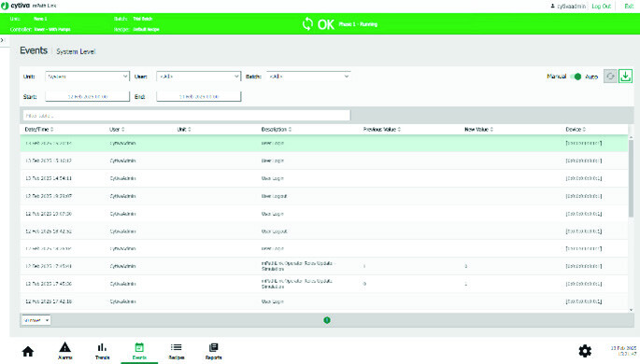Select the Operator Roles Update row at 17:45:06
640x364 pixels.
tap(324, 284)
